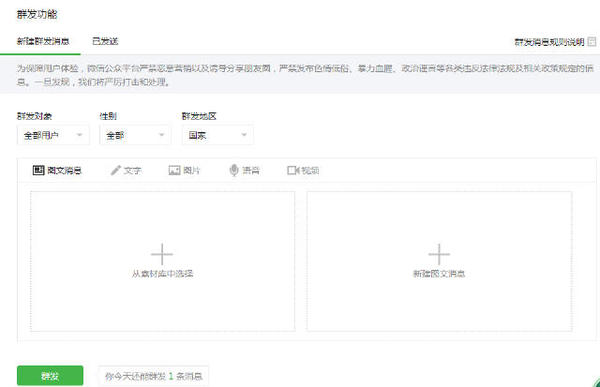Open the 群发消息规则说明 link

[549, 42]
